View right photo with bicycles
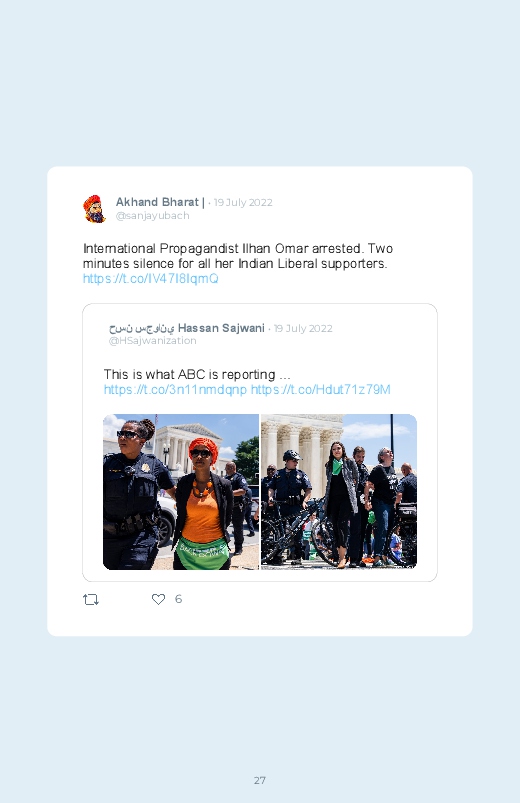 [339, 492]
